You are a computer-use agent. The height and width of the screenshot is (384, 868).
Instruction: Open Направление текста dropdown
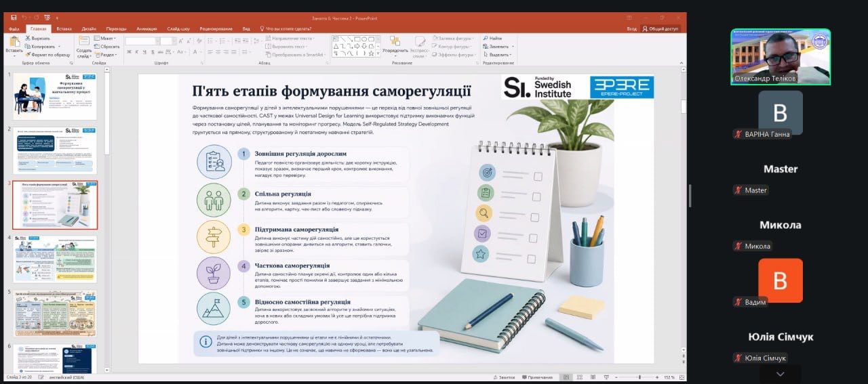pos(291,38)
